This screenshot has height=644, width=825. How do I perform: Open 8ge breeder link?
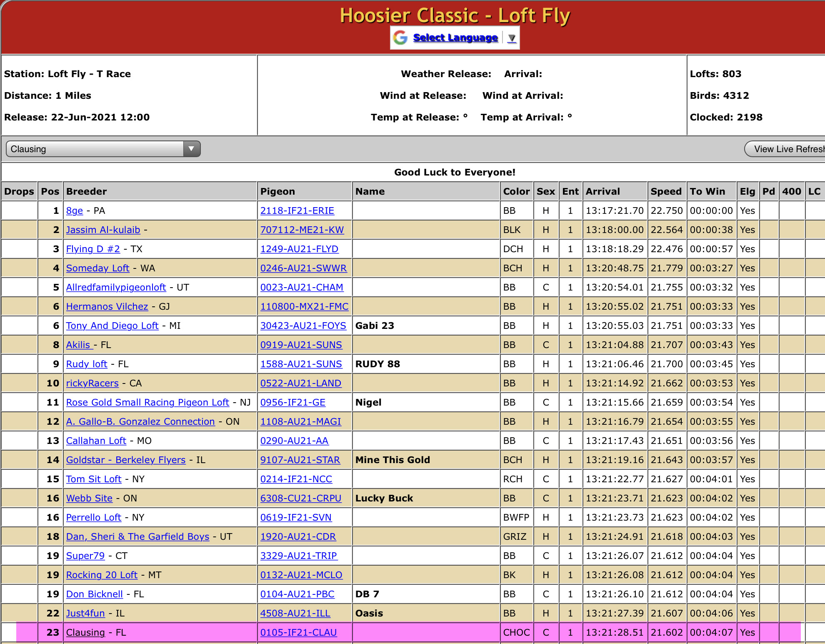click(75, 211)
